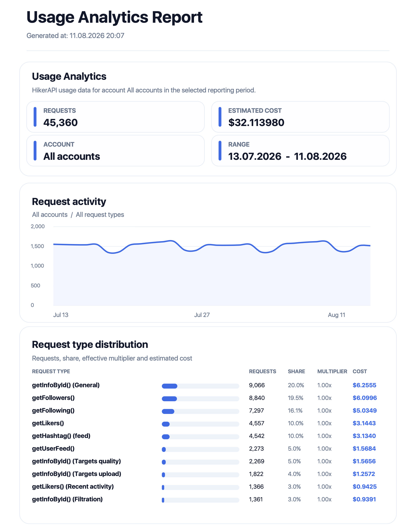Click the "Request type distribution" heading
The image size is (416, 532).
[x=90, y=345]
